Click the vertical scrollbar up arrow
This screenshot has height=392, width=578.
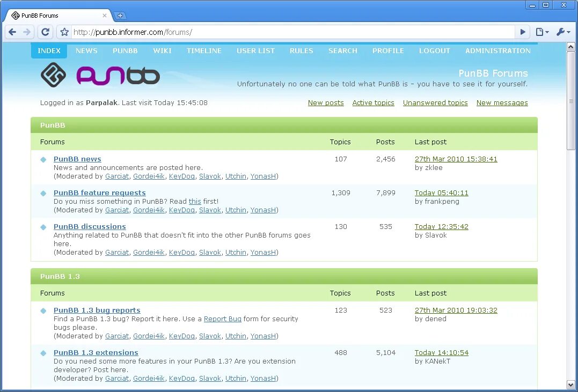[x=570, y=47]
